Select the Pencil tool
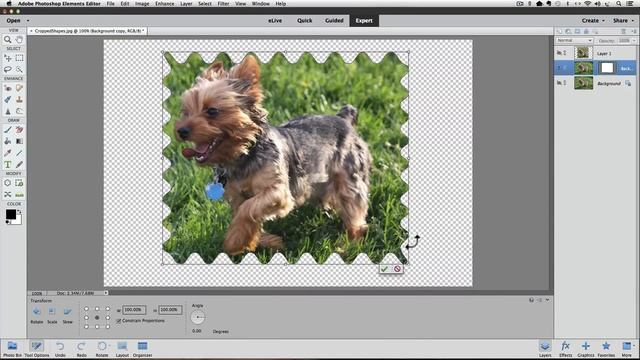 click(x=19, y=164)
